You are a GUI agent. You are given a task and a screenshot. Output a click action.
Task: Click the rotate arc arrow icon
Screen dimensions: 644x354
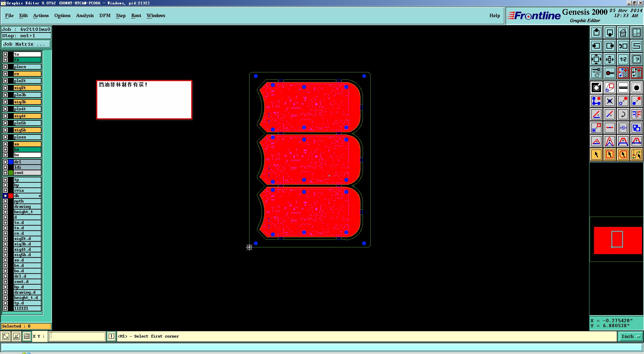(623, 114)
